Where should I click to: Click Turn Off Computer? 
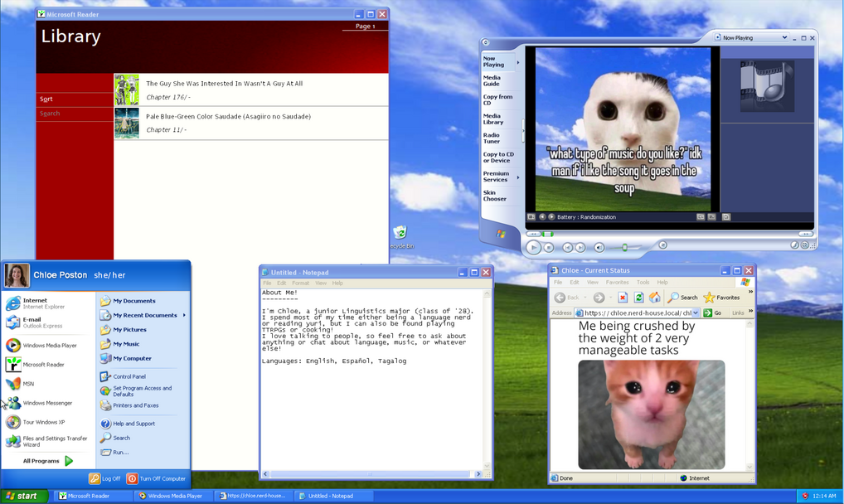click(x=156, y=478)
